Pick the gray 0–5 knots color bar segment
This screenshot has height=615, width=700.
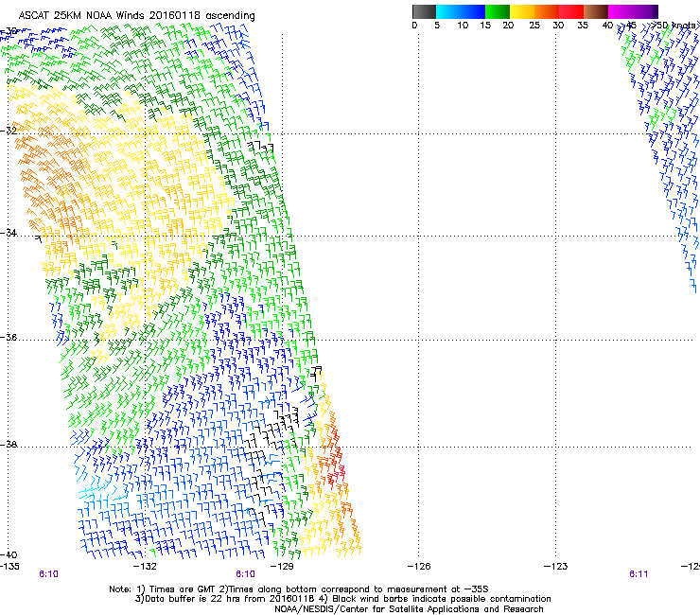pyautogui.click(x=424, y=11)
